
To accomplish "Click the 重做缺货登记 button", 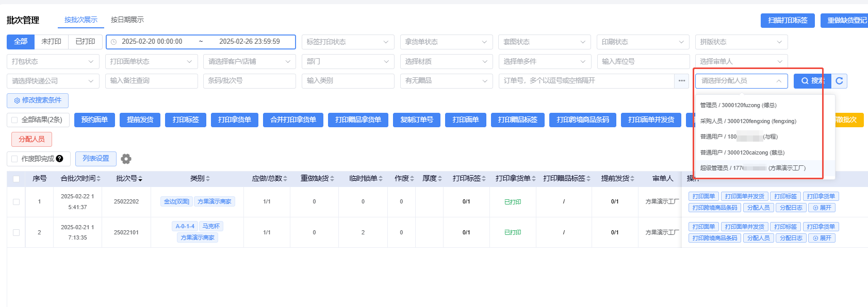I will (x=845, y=21).
